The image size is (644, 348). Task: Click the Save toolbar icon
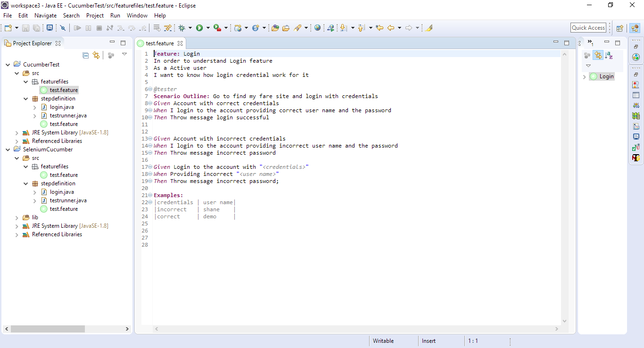tap(25, 27)
